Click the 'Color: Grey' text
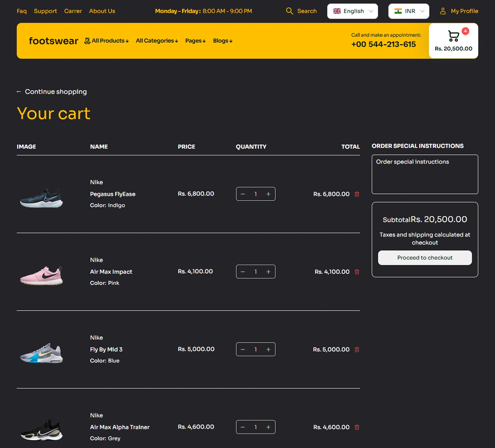Image resolution: width=495 pixels, height=448 pixels. [x=105, y=438]
